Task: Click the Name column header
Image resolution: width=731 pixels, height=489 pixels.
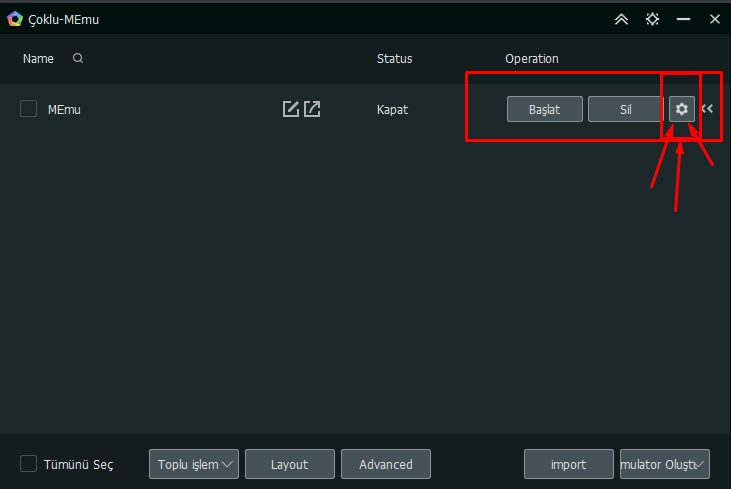Action: [38, 59]
